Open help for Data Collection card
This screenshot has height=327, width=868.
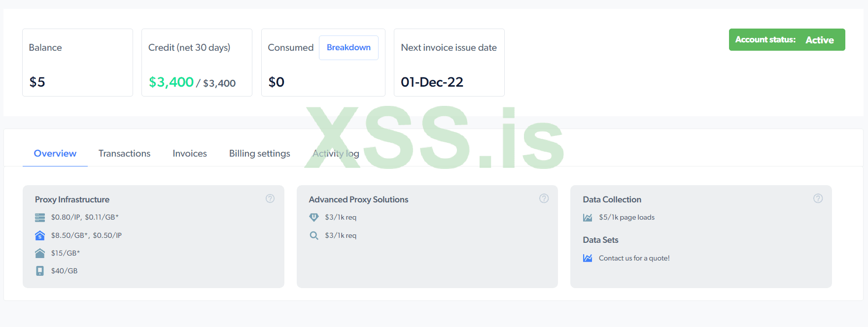coord(818,198)
